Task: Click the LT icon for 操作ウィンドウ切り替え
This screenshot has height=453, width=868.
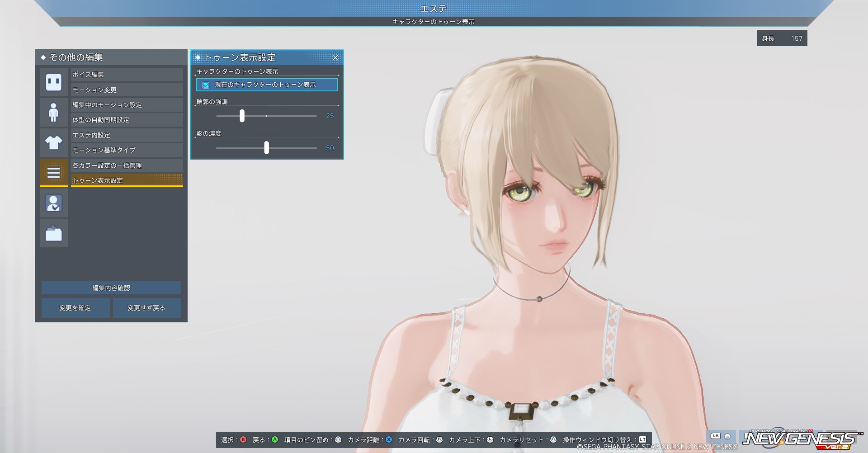Action: pyautogui.click(x=642, y=439)
